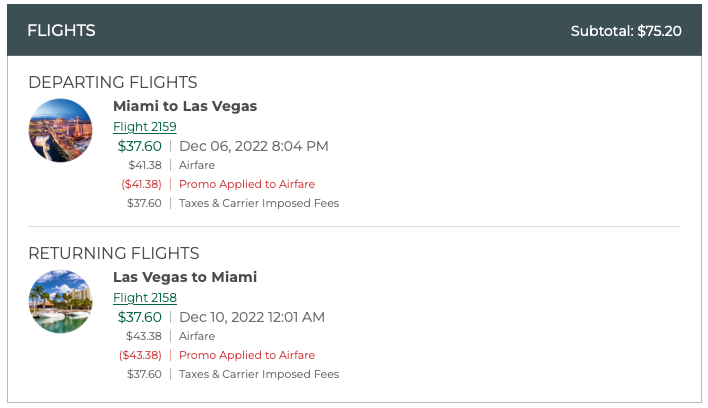This screenshot has height=408, width=708.
Task: Select the DEPARTING FLIGHTS heading
Action: coord(113,82)
